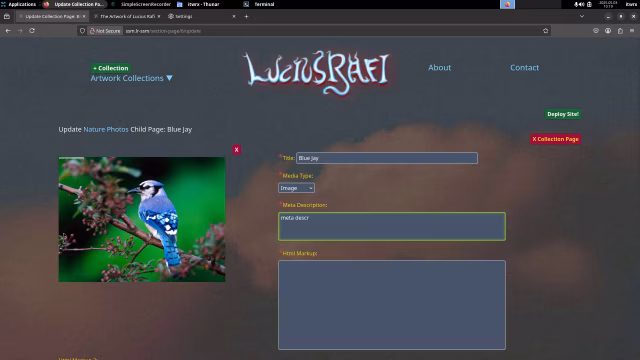
Task: Open the Contact page link
Action: coord(524,67)
